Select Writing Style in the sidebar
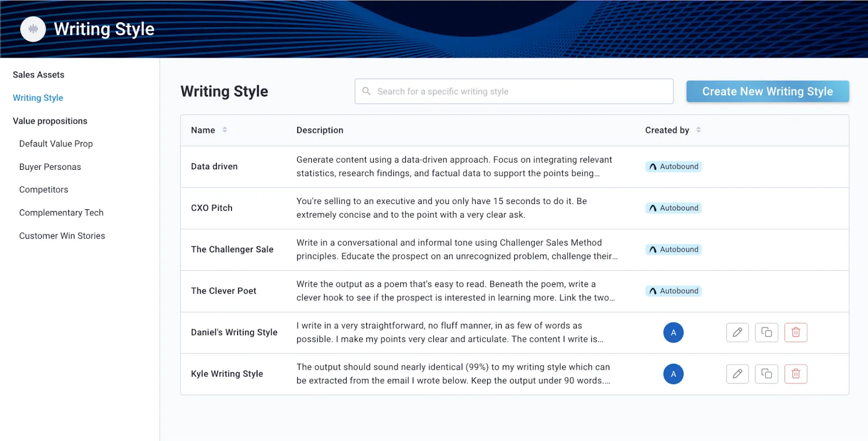This screenshot has height=441, width=868. 38,98
